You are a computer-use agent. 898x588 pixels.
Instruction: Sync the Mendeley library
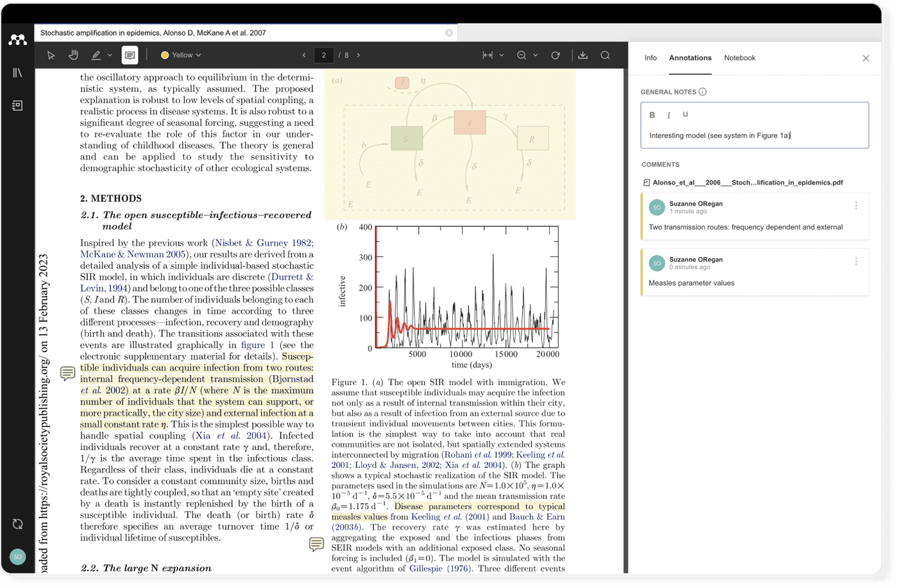[x=17, y=524]
